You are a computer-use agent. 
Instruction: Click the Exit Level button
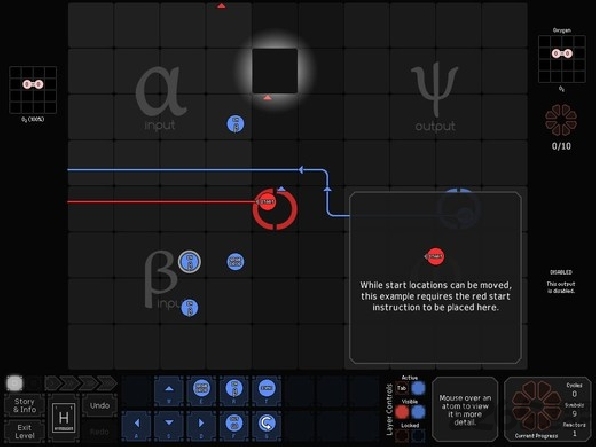(24, 431)
